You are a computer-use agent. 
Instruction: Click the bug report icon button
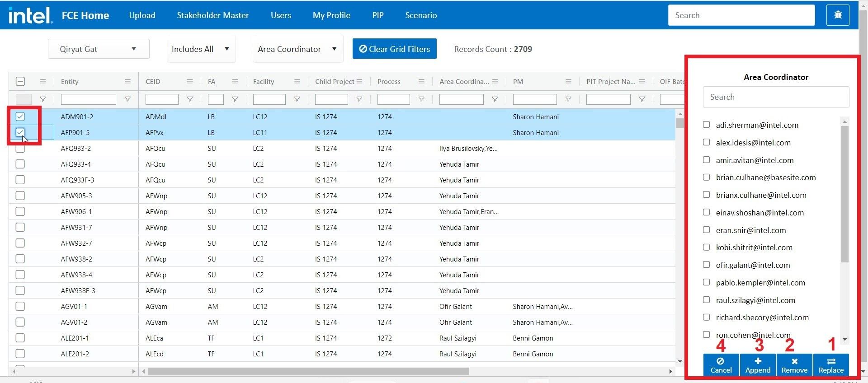tap(838, 15)
